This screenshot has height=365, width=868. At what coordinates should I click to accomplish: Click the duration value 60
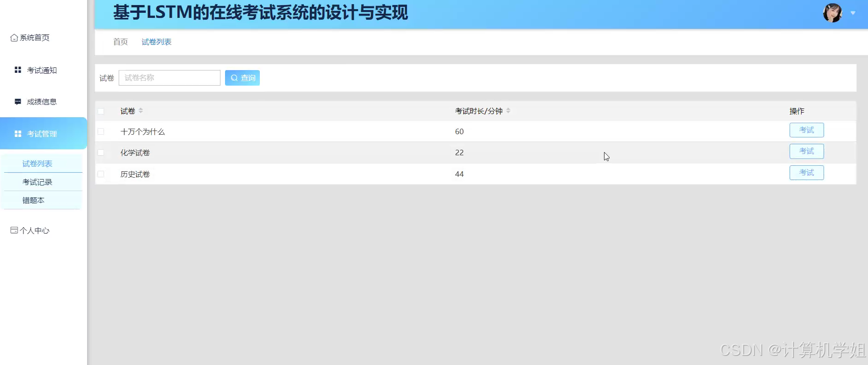(459, 132)
